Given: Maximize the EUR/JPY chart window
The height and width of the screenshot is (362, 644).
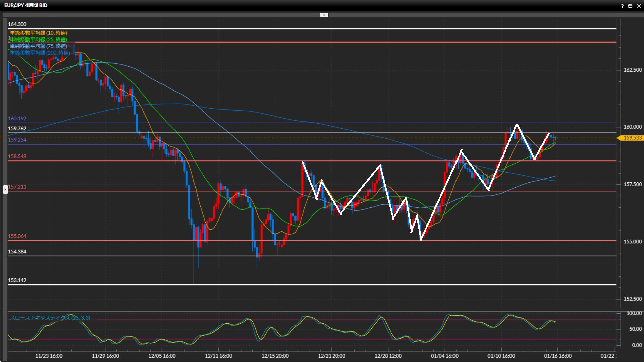Looking at the screenshot, I should (x=630, y=6).
